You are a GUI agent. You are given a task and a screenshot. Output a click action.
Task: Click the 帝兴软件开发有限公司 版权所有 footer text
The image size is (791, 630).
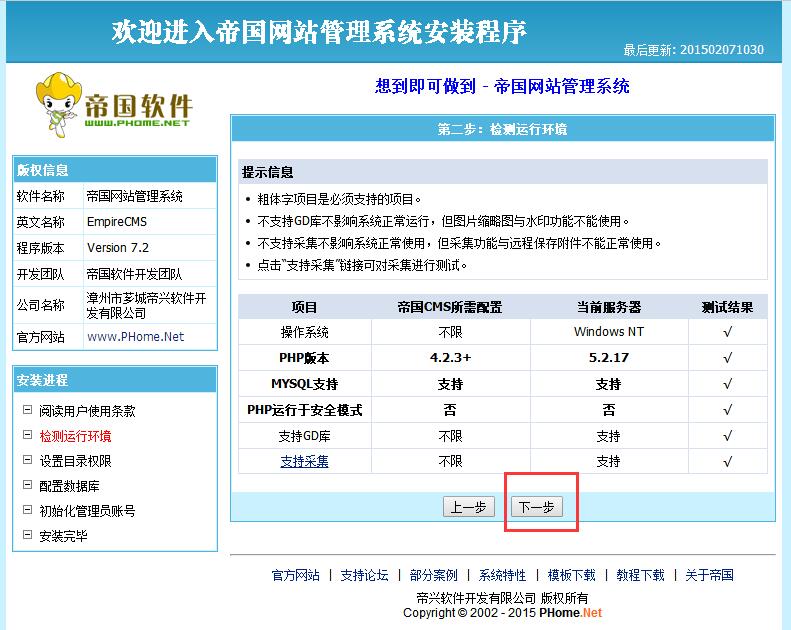tap(502, 598)
